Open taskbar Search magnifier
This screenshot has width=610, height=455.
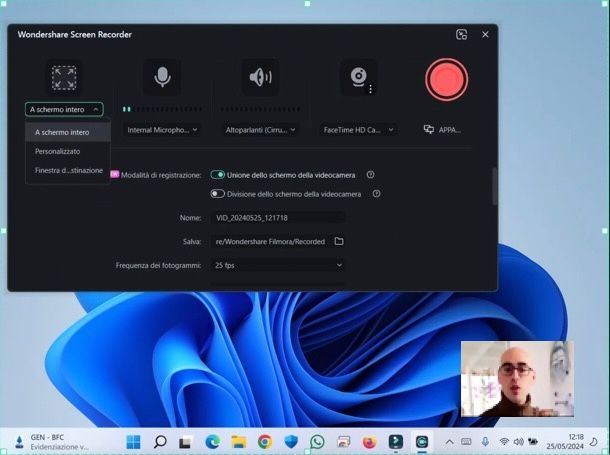pyautogui.click(x=160, y=442)
